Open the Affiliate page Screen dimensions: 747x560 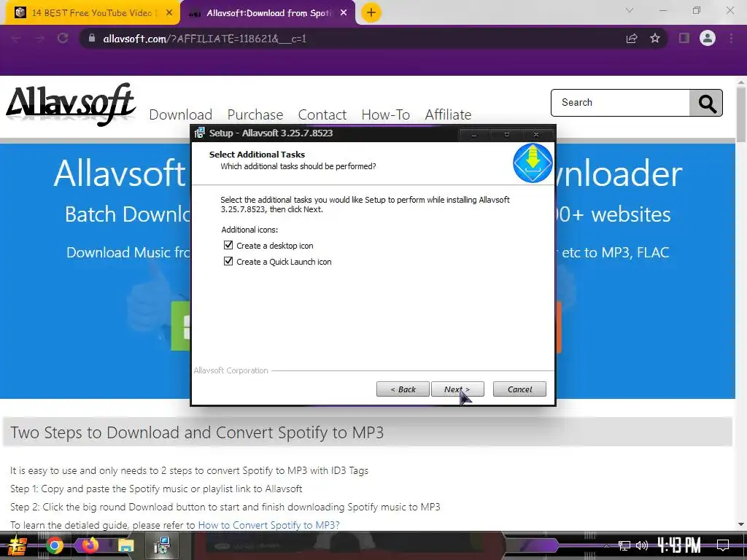pyautogui.click(x=448, y=114)
